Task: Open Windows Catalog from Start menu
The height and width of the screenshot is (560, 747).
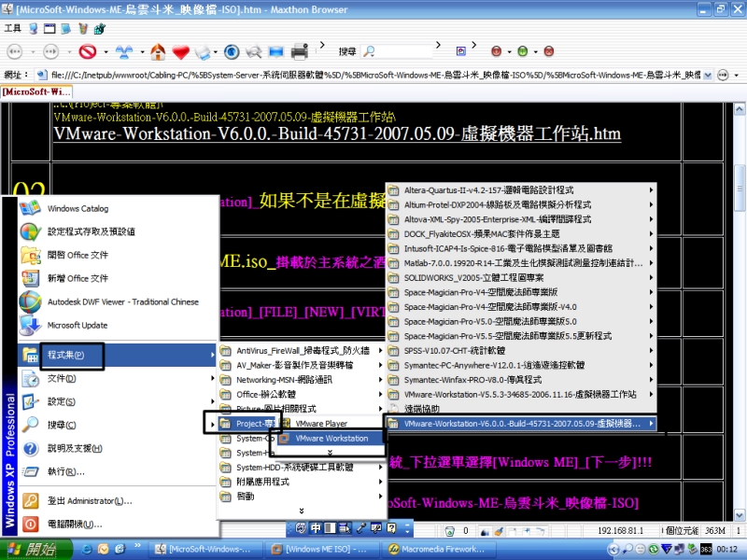Action: (118, 208)
